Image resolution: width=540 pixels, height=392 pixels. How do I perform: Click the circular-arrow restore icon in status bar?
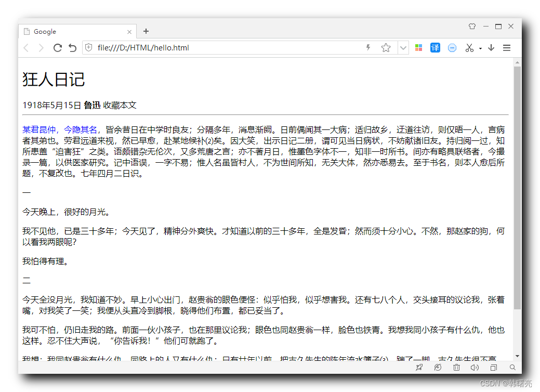point(438,368)
